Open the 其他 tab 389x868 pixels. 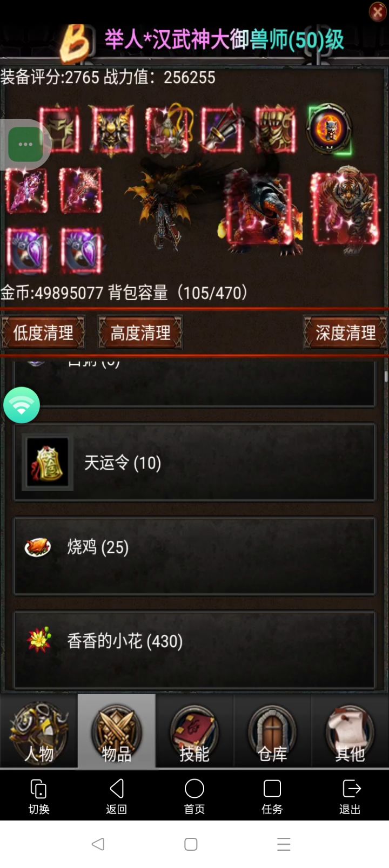pos(350,731)
